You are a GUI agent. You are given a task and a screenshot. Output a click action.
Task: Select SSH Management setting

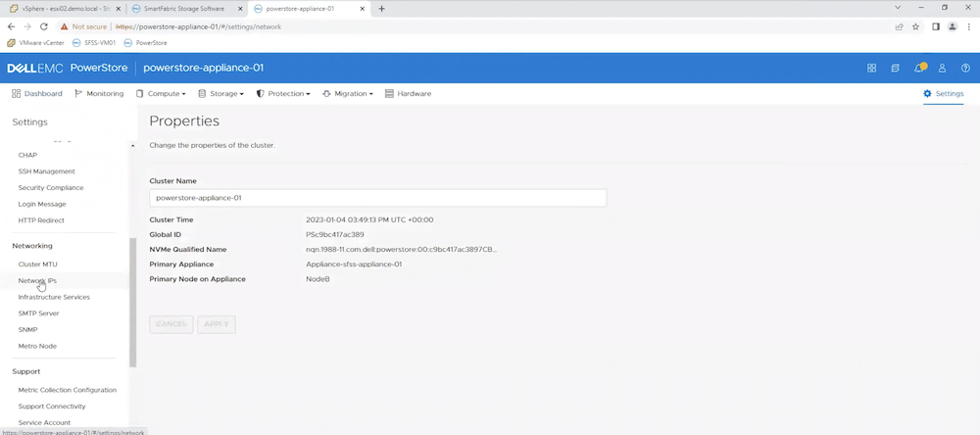point(46,171)
